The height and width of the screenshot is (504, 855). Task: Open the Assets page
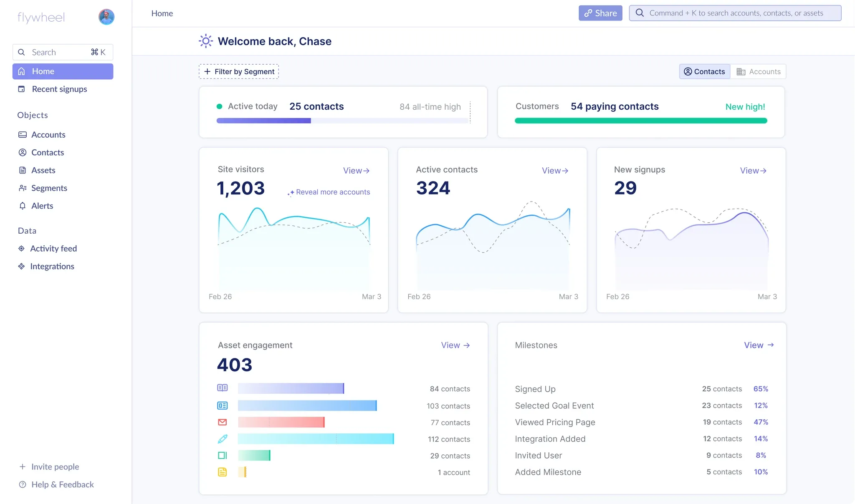tap(43, 170)
